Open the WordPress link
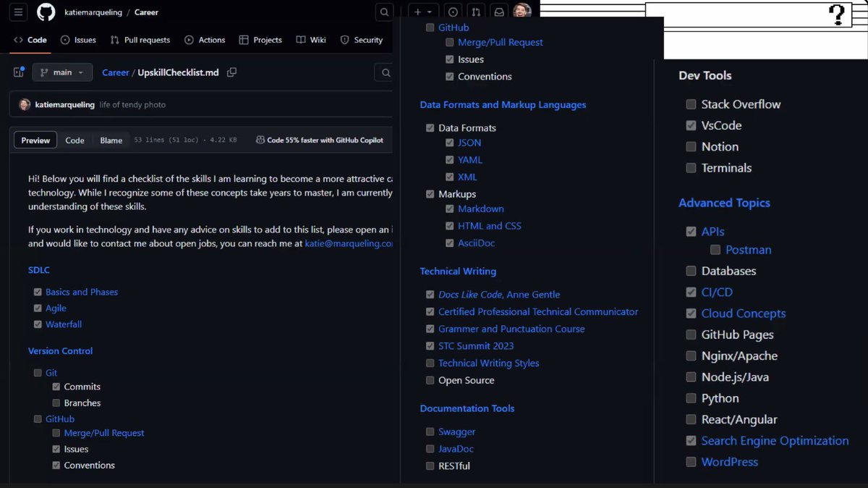Screen dimensions: 868x488 click(730, 462)
